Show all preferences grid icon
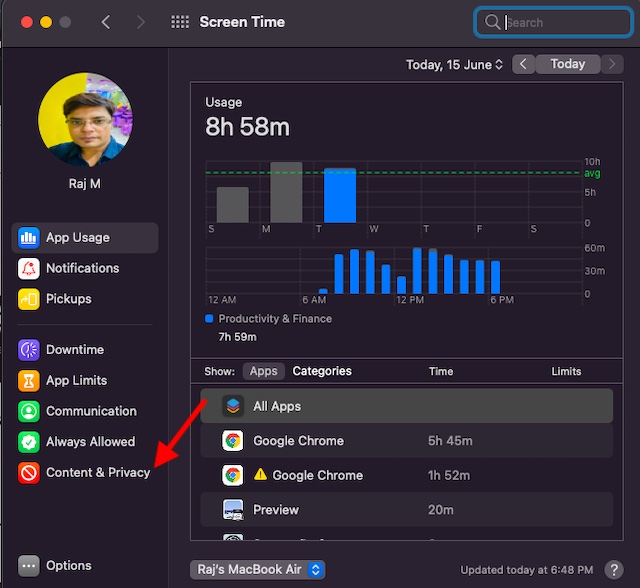Screen dimensions: 640x588 [x=180, y=22]
